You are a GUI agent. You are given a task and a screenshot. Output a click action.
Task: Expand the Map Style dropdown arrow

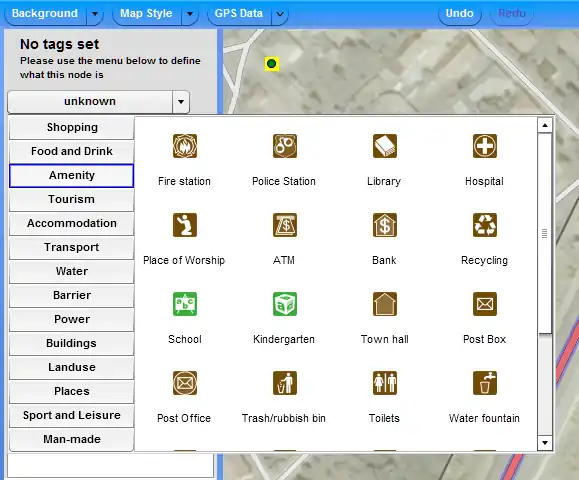[190, 14]
